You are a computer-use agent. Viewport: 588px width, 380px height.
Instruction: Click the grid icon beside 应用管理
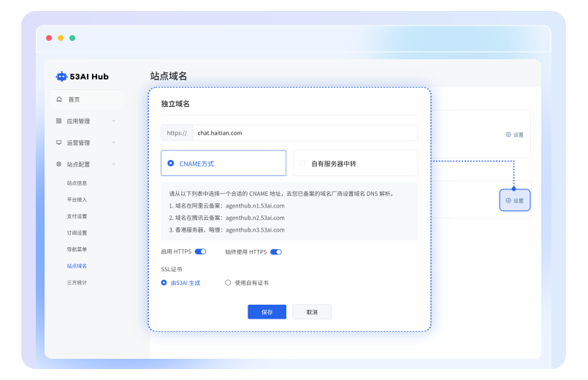(x=59, y=121)
